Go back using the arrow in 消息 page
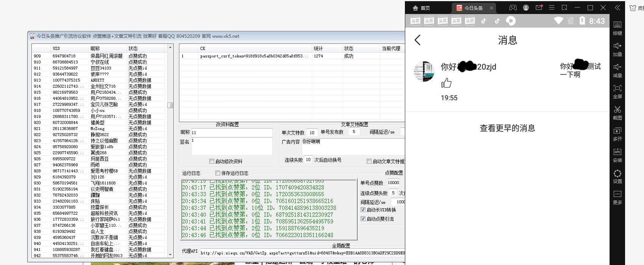The height and width of the screenshot is (265, 644). tap(418, 40)
